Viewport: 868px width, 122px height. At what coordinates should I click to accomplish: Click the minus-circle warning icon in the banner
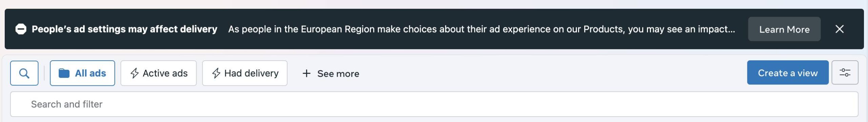21,29
